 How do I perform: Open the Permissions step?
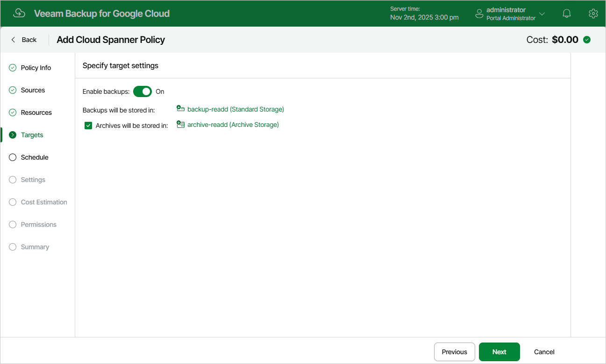(x=39, y=224)
